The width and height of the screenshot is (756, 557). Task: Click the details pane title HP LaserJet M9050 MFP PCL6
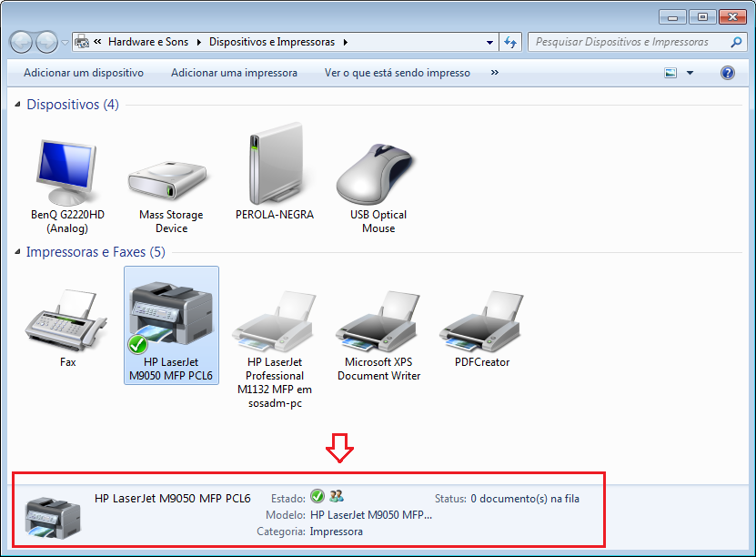click(173, 499)
